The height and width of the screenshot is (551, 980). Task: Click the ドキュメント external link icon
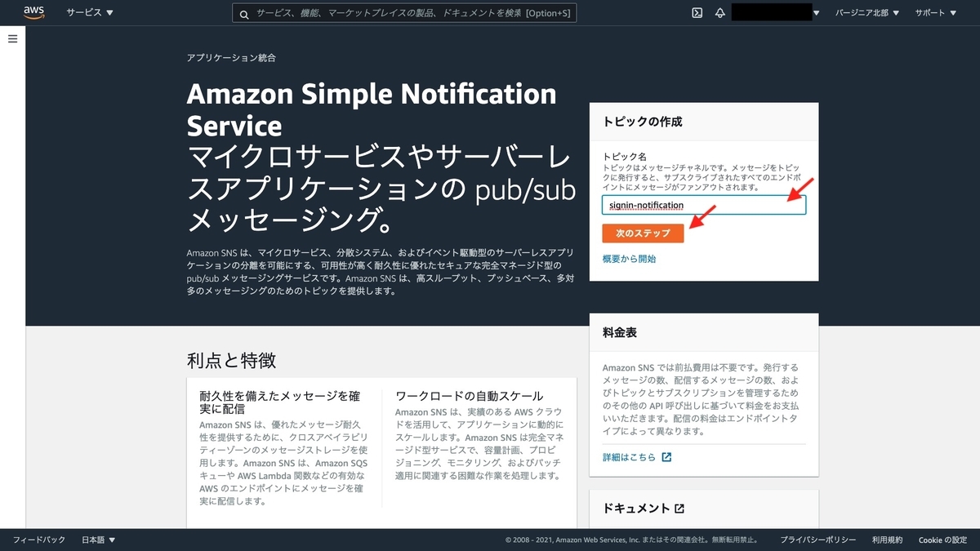[679, 509]
